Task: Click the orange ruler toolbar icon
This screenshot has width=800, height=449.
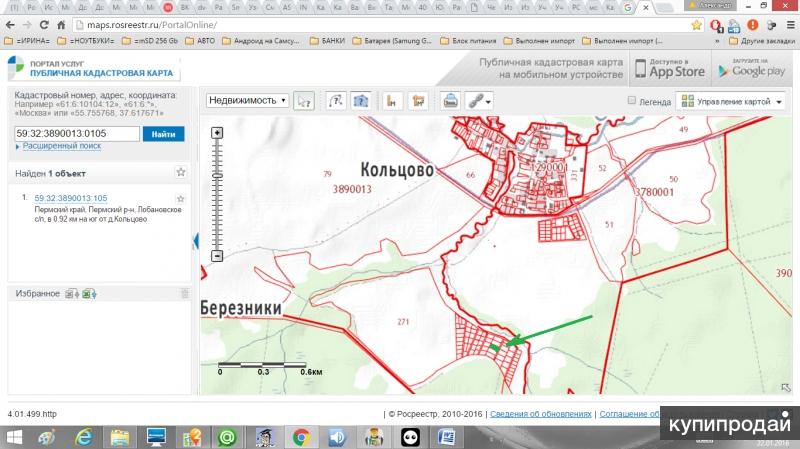Action: coord(392,101)
